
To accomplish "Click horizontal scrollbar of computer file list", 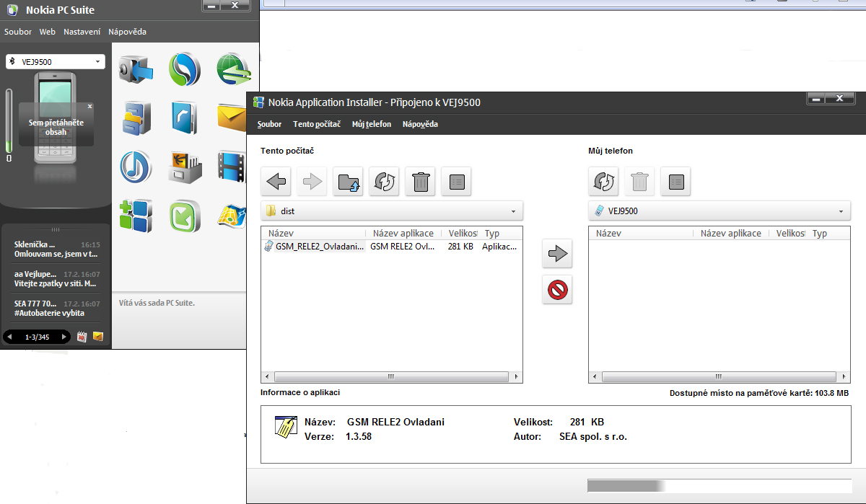I will point(392,376).
